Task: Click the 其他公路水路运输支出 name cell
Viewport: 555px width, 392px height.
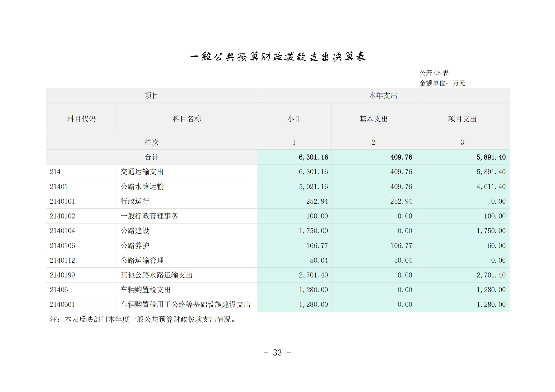Action: (187, 275)
